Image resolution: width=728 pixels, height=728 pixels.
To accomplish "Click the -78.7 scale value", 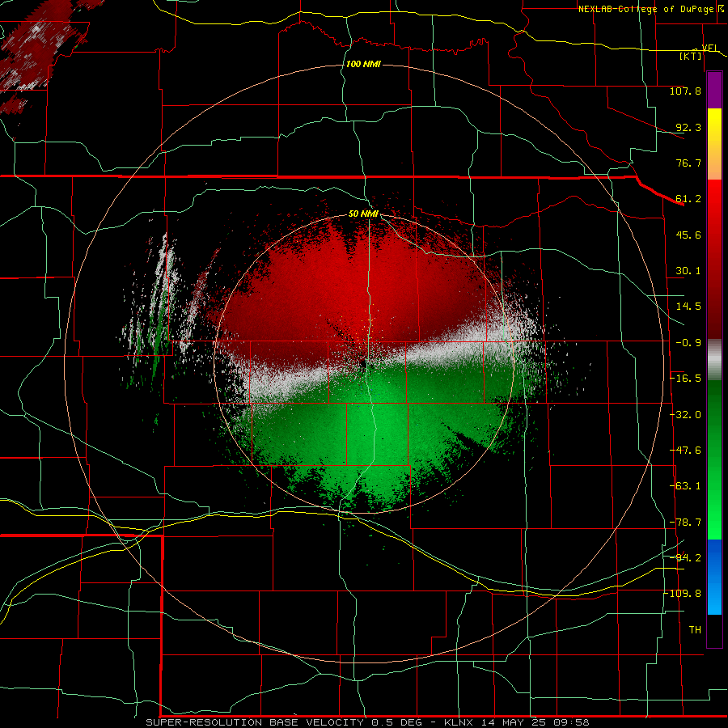I will (685, 523).
